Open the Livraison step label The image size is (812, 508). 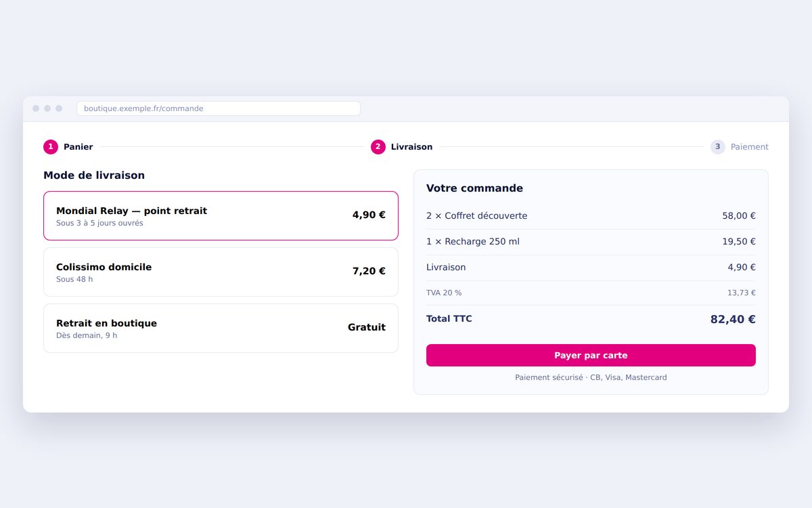(411, 147)
